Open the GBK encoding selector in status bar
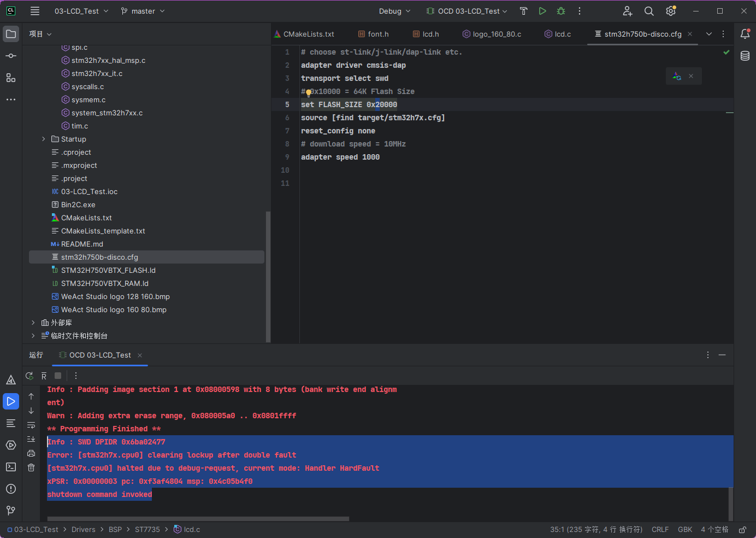 685,529
